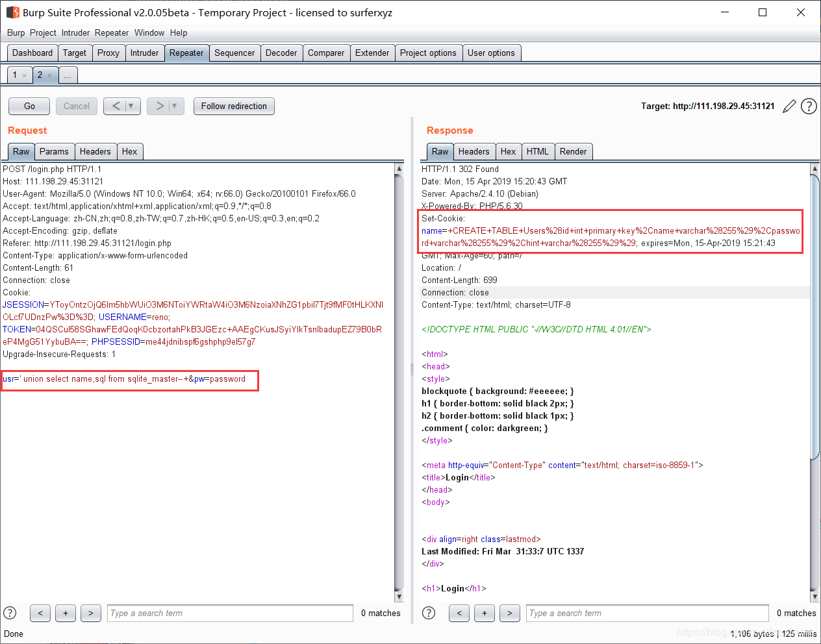Switch to the Comparer tab
Viewport: 821px width, 644px height.
click(x=326, y=53)
